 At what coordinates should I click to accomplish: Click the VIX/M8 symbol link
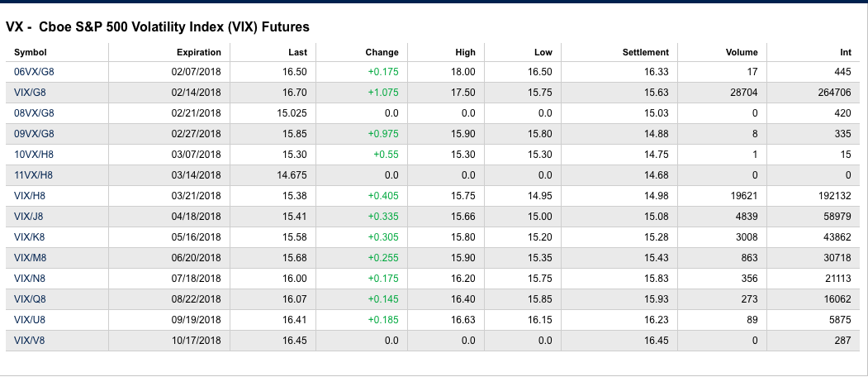[x=29, y=258]
